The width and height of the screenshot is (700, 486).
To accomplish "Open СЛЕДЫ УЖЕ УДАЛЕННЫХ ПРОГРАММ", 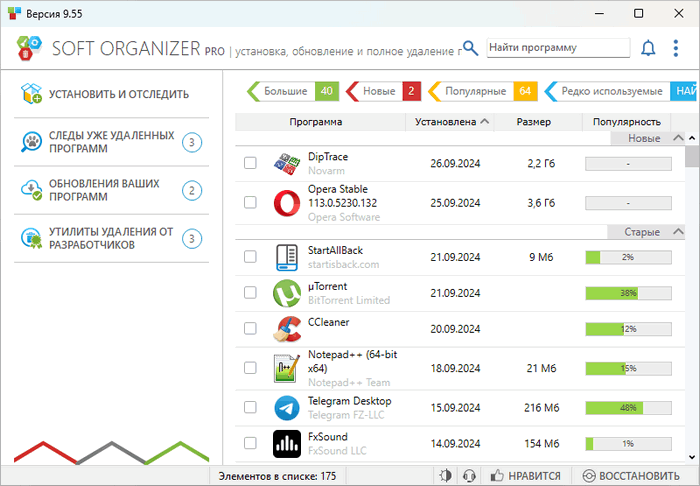I will 112,142.
